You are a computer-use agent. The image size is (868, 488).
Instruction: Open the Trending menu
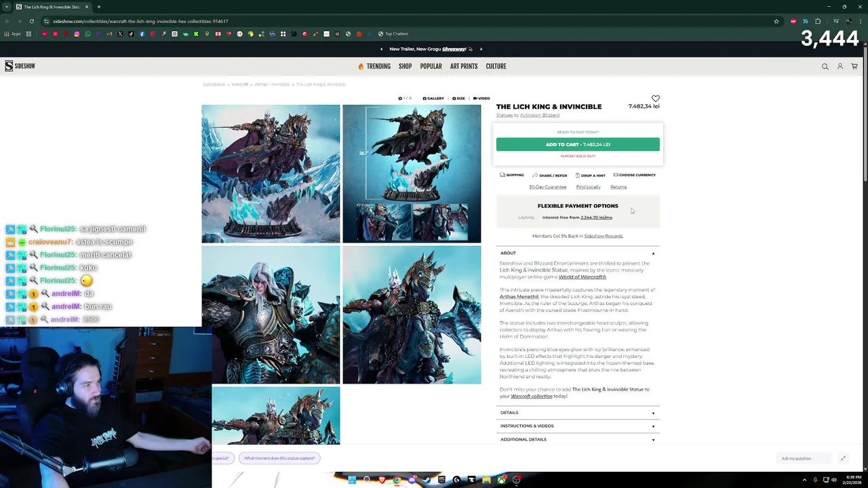374,66
